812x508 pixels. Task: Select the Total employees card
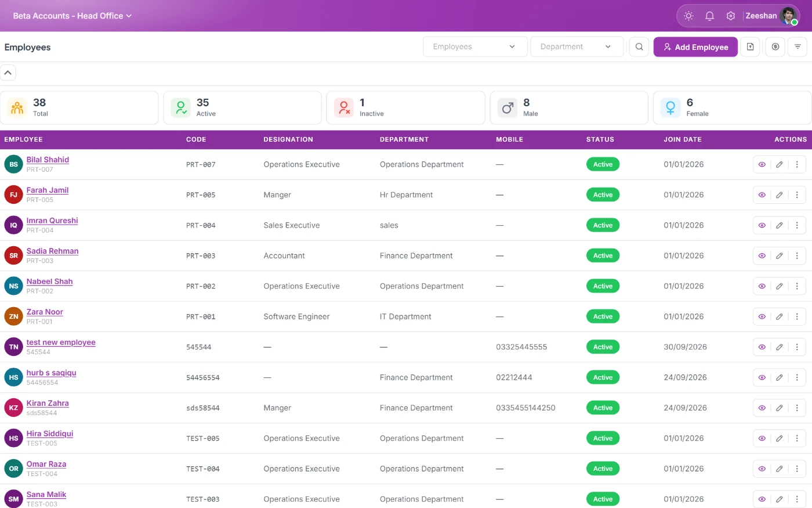[79, 107]
